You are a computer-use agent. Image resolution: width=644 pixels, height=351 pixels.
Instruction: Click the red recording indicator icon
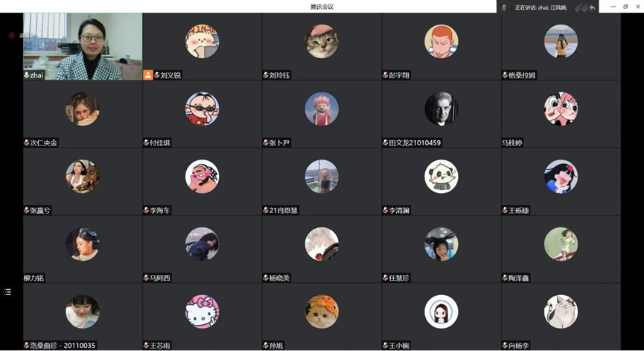click(x=12, y=35)
